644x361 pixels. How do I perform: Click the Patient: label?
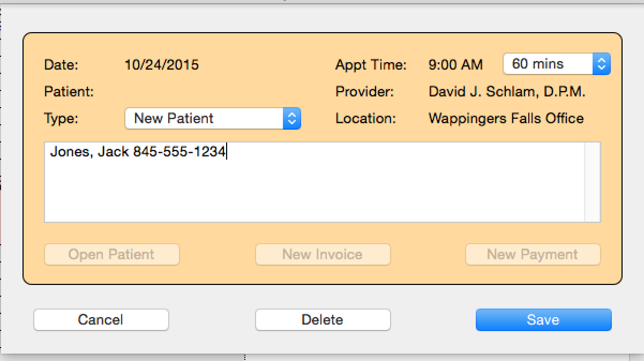click(69, 92)
